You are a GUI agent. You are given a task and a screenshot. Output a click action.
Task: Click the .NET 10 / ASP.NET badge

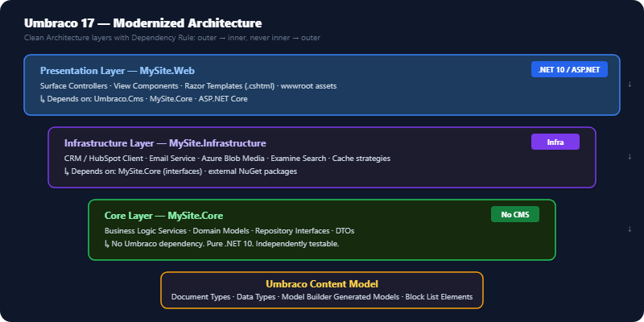tap(569, 69)
